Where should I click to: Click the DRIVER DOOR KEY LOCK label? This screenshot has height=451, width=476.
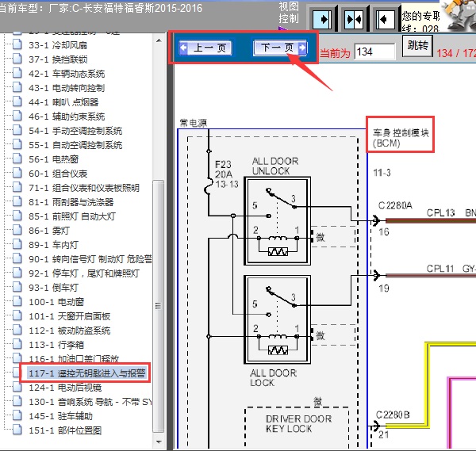pos(298,424)
